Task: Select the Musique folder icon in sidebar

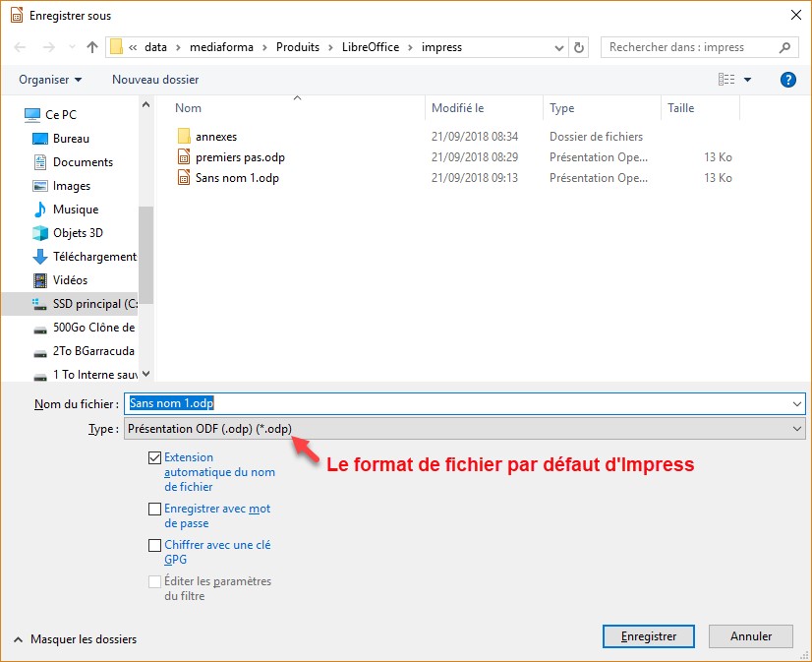Action: (x=40, y=210)
